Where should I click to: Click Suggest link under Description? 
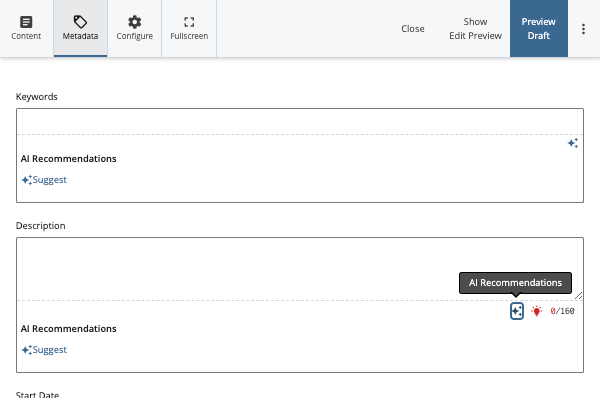point(49,349)
